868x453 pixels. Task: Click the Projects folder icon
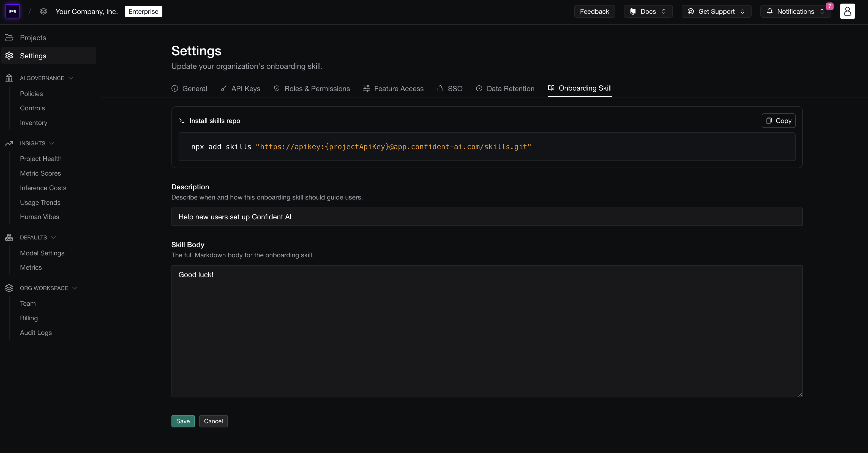(9, 38)
